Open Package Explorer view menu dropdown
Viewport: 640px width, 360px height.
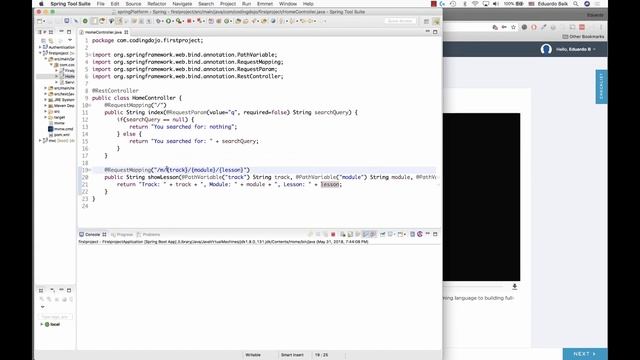(70, 40)
